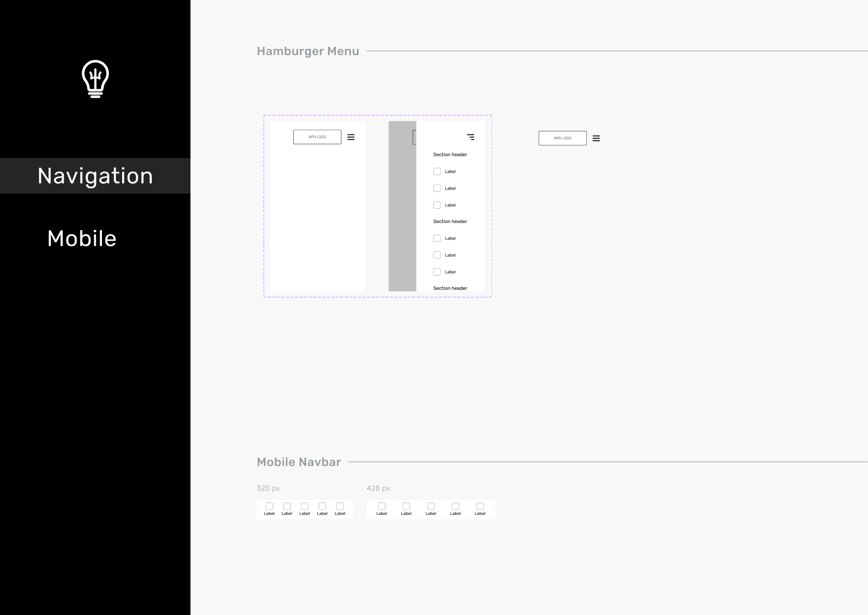
Task: Check first box under the second Section header
Action: click(x=437, y=238)
